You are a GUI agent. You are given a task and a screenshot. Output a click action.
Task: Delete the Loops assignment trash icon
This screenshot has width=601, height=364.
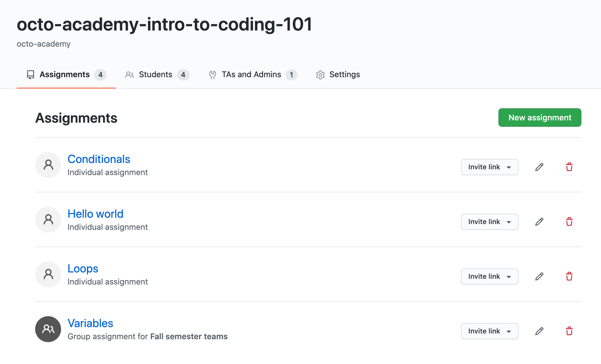point(569,276)
